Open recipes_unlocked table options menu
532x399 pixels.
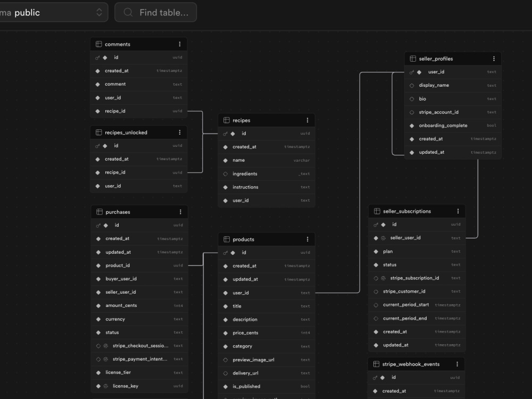[180, 132]
